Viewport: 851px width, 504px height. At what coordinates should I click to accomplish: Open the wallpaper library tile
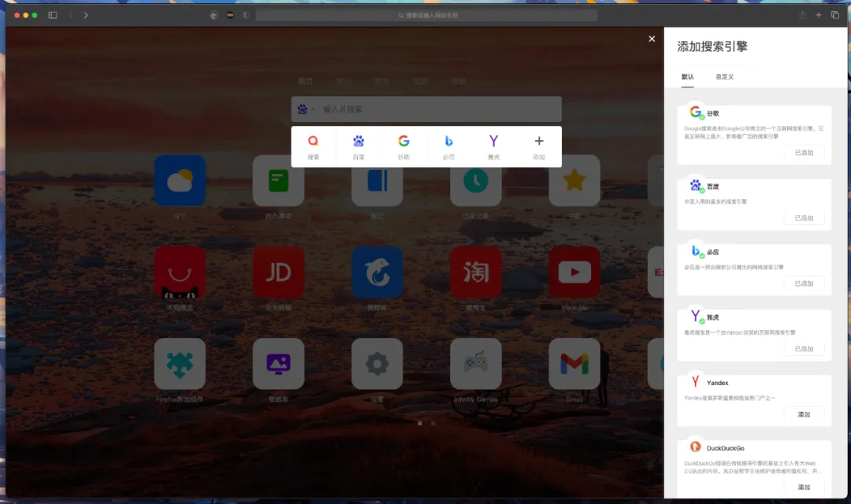pyautogui.click(x=278, y=364)
